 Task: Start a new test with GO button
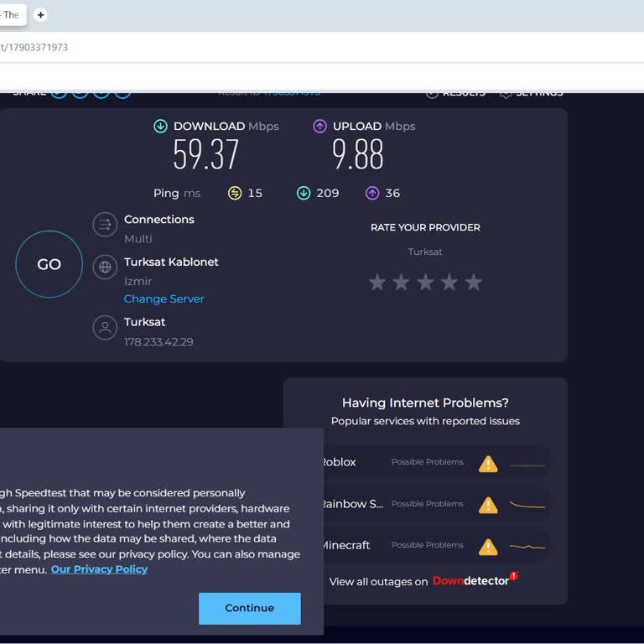pyautogui.click(x=49, y=264)
